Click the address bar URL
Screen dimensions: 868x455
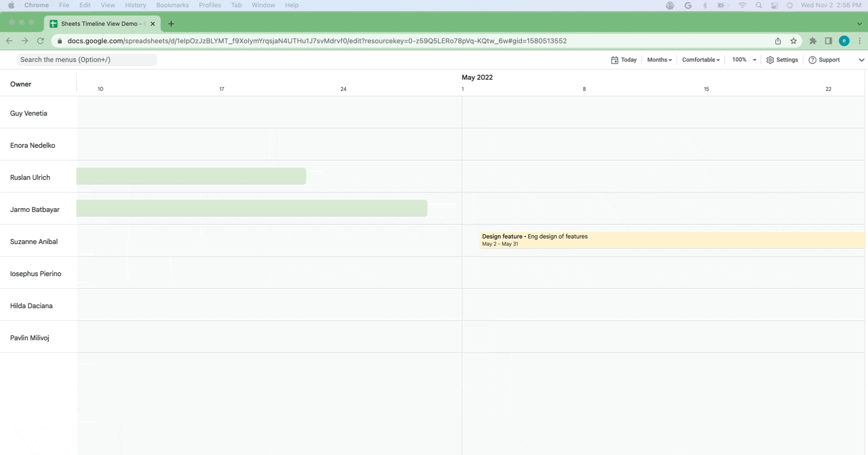pos(317,41)
